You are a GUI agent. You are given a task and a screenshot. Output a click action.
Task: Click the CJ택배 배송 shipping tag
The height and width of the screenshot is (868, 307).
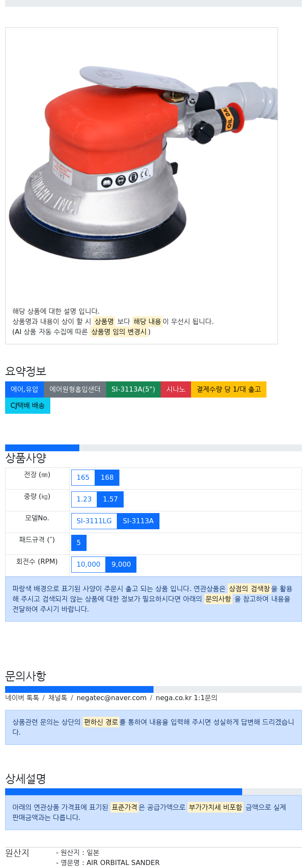[28, 406]
